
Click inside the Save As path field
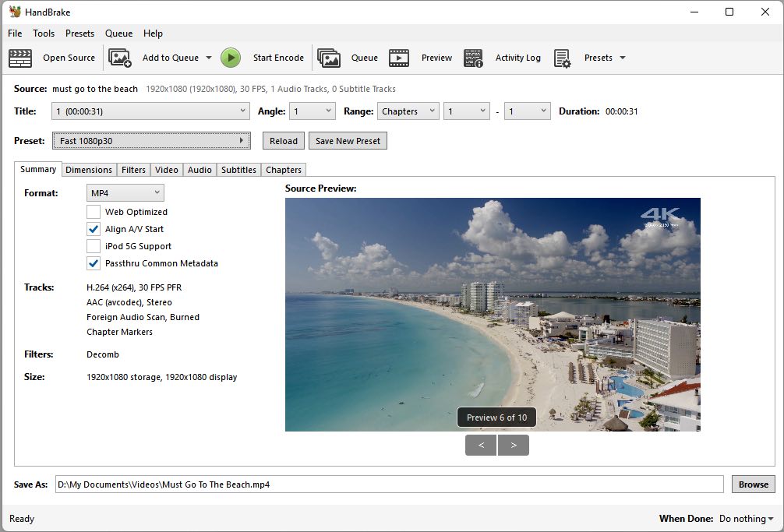312,484
